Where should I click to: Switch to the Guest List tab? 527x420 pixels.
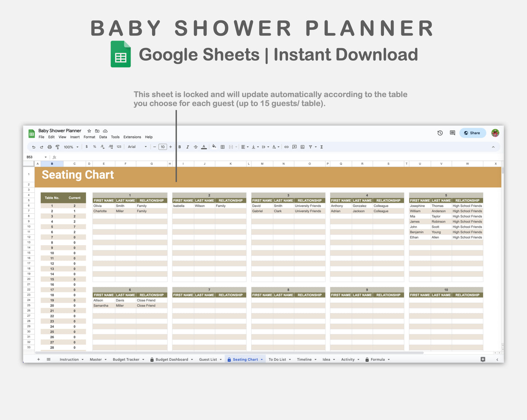208,359
